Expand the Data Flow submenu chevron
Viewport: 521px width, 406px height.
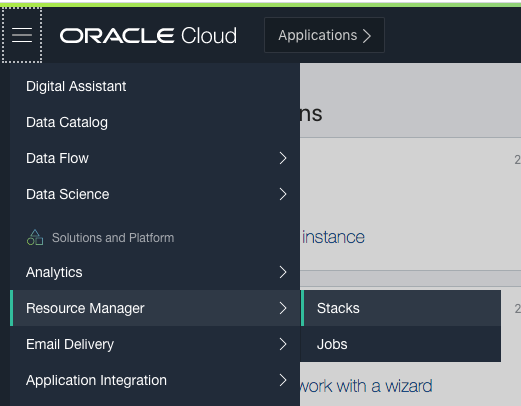click(x=283, y=158)
